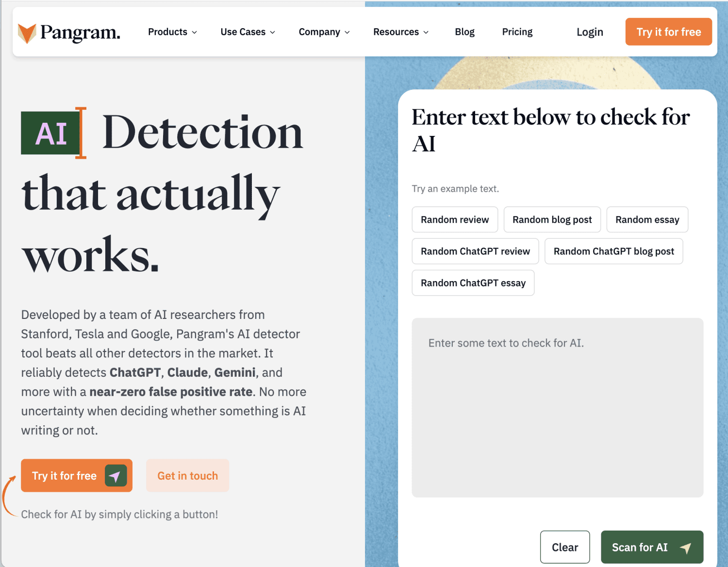Clear the entered text
The width and height of the screenshot is (728, 567).
565,547
